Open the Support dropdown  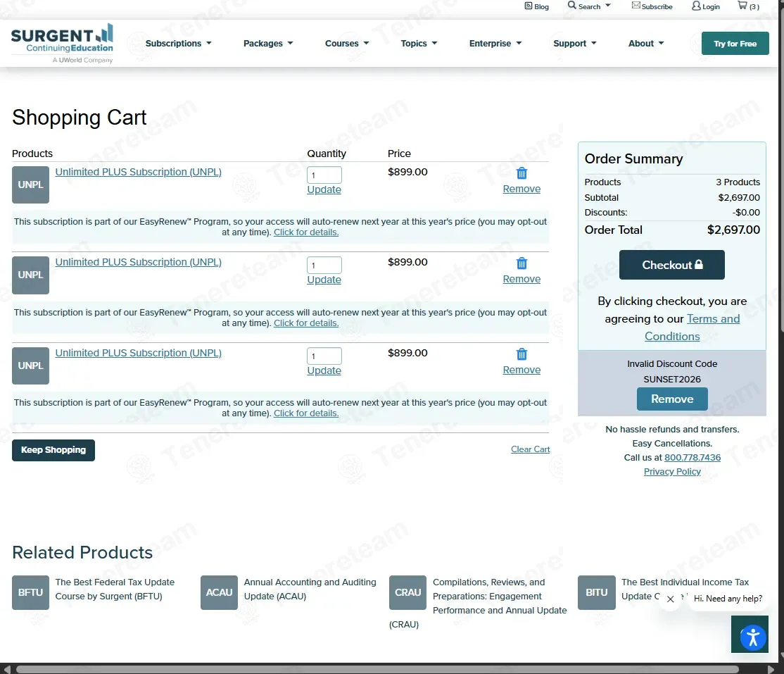pos(575,44)
